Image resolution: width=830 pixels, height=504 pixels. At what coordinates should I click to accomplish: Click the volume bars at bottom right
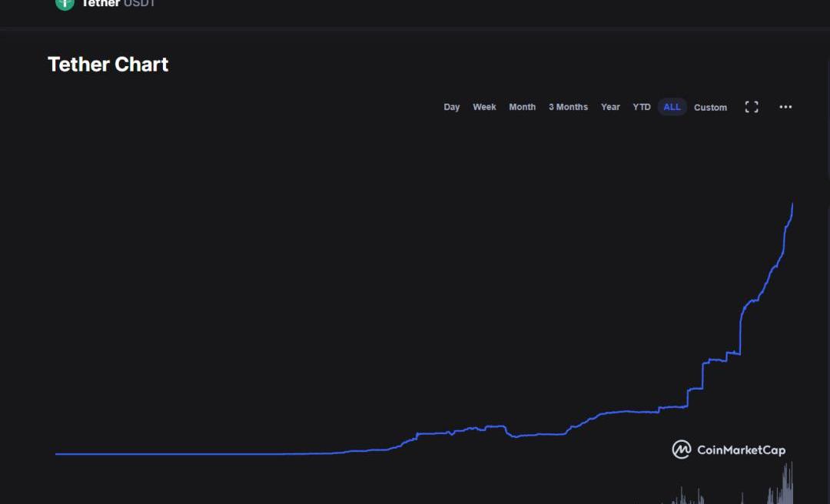point(785,484)
